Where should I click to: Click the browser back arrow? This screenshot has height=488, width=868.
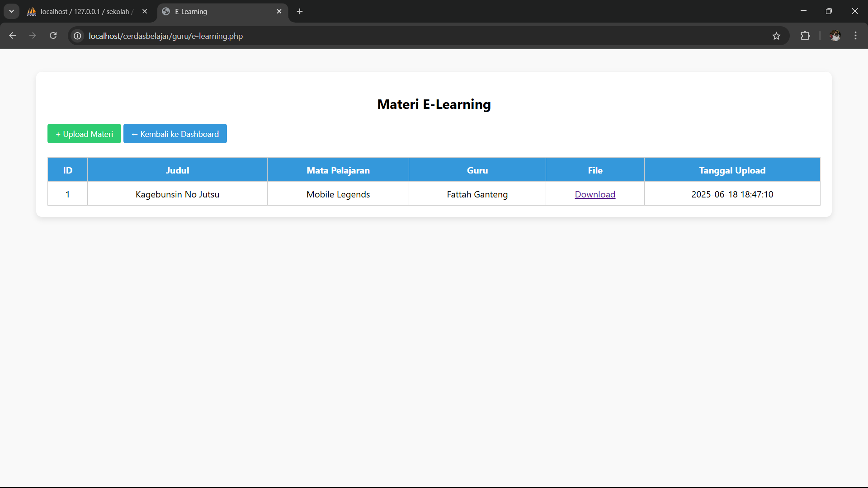[12, 36]
